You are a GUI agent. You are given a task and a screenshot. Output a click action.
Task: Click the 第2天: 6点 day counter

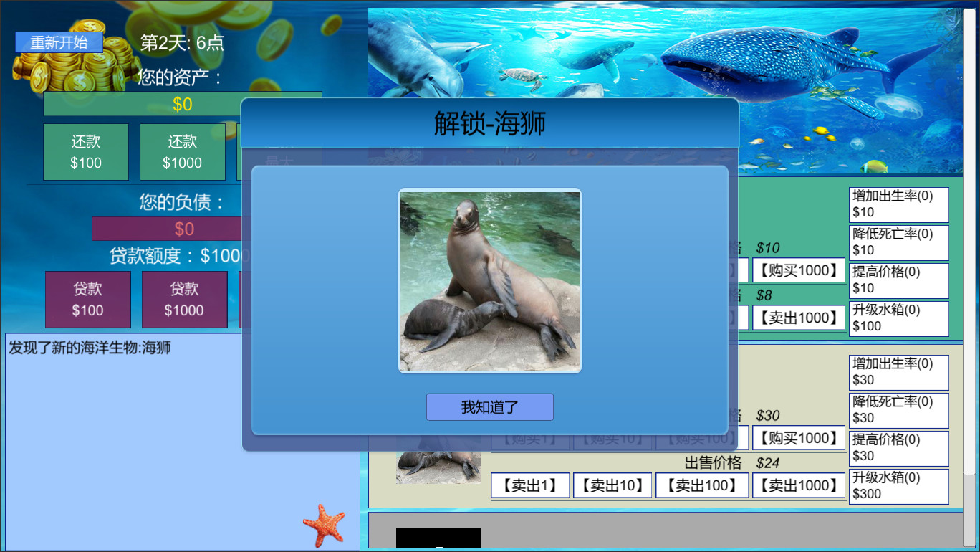(182, 42)
